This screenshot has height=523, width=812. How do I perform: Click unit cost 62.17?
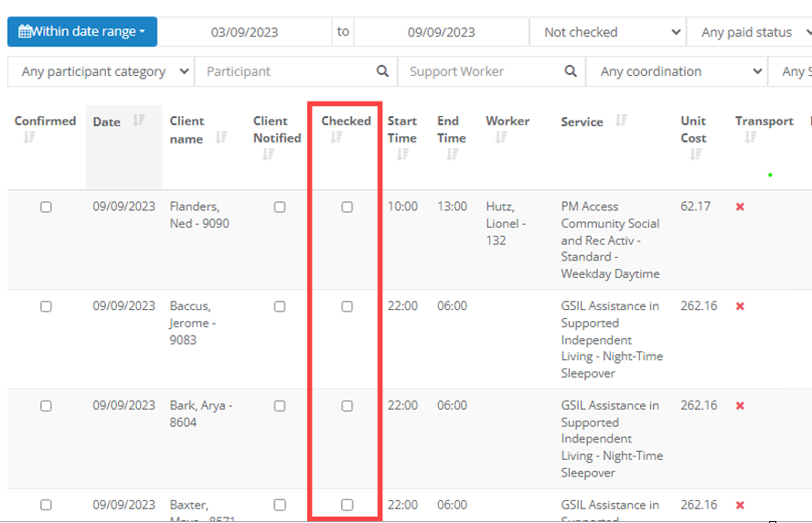coord(696,206)
